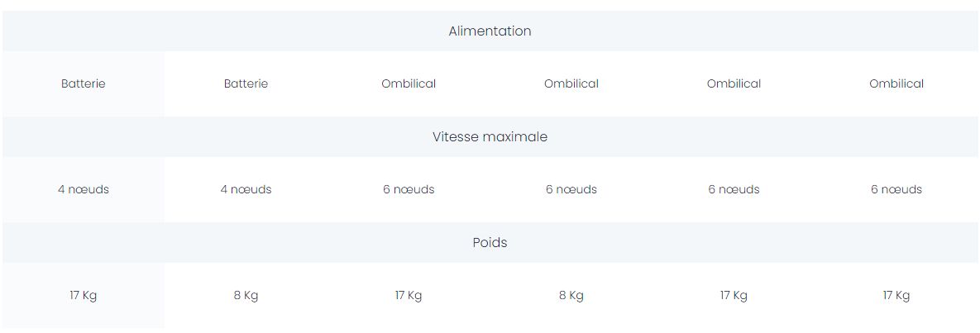Click 6 nœuds in the last column

tap(896, 189)
